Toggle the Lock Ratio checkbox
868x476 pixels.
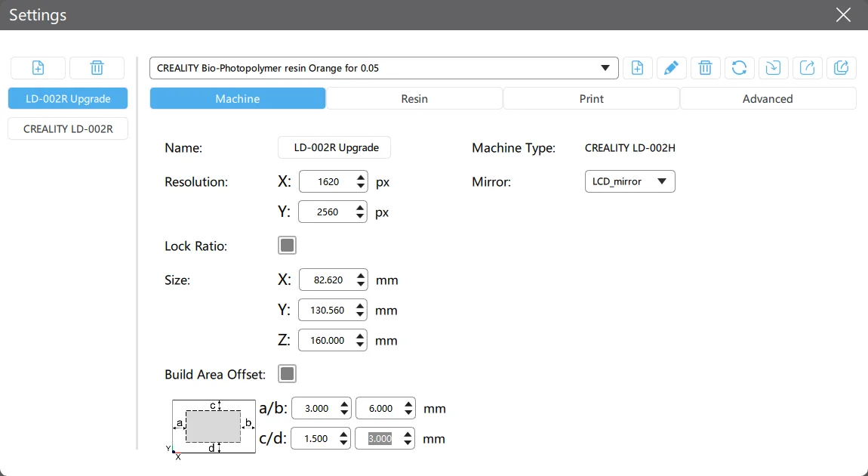coord(287,246)
